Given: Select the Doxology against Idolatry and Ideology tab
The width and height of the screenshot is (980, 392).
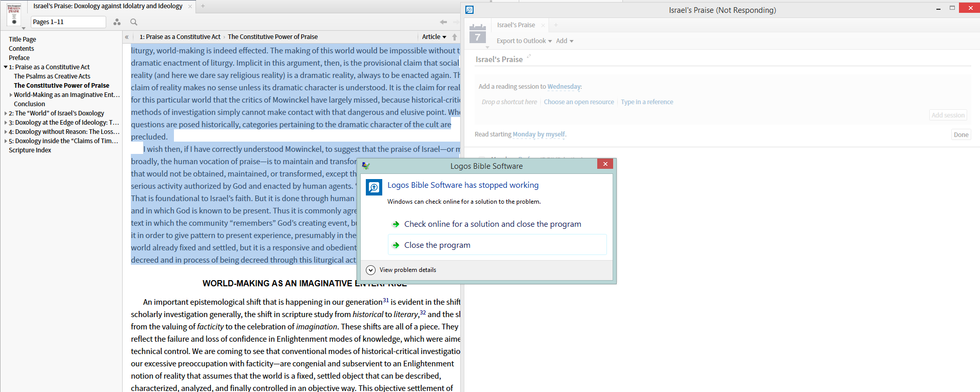Looking at the screenshot, I should pyautogui.click(x=108, y=6).
